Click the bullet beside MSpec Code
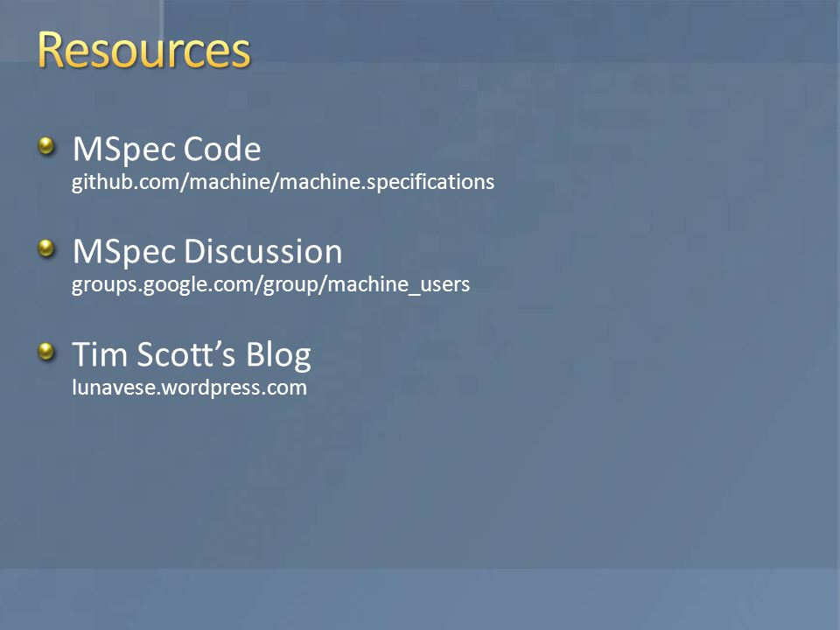Image resolution: width=840 pixels, height=630 pixels. (46, 145)
